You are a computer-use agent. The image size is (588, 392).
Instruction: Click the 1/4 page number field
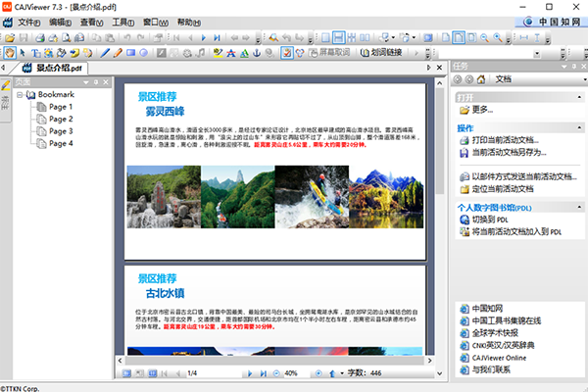[213, 373]
